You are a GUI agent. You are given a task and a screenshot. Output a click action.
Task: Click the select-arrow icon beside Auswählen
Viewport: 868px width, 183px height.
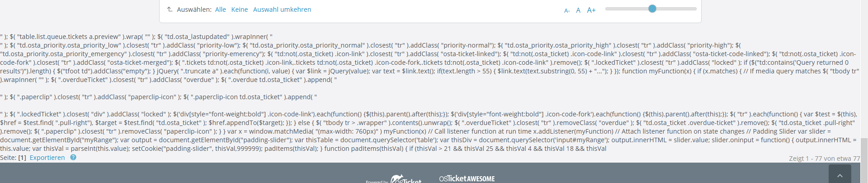(x=170, y=9)
